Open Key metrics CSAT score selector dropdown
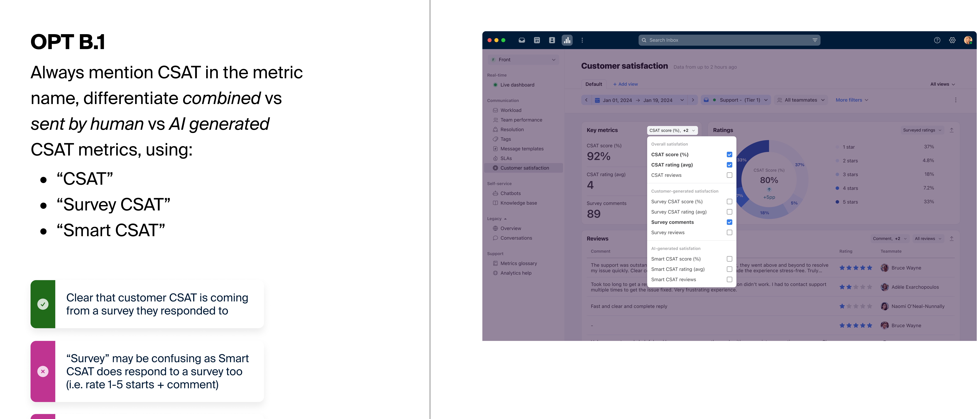Viewport: 980px width, 419px height. coord(672,130)
